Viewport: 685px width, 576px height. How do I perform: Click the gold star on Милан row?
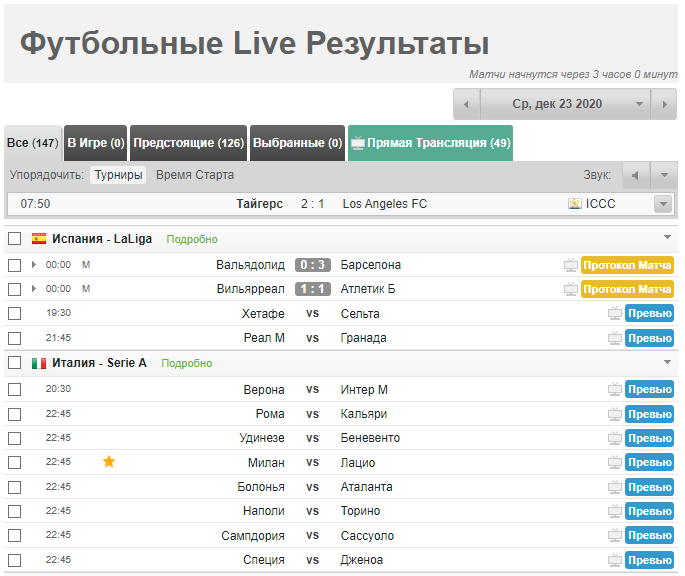[x=109, y=462]
